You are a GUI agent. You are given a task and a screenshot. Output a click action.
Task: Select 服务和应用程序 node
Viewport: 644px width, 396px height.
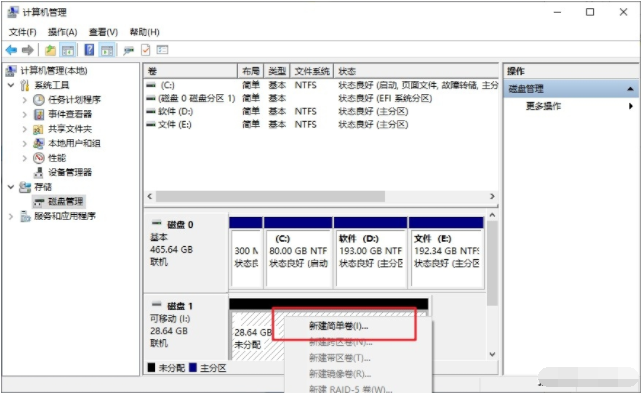coord(65,216)
